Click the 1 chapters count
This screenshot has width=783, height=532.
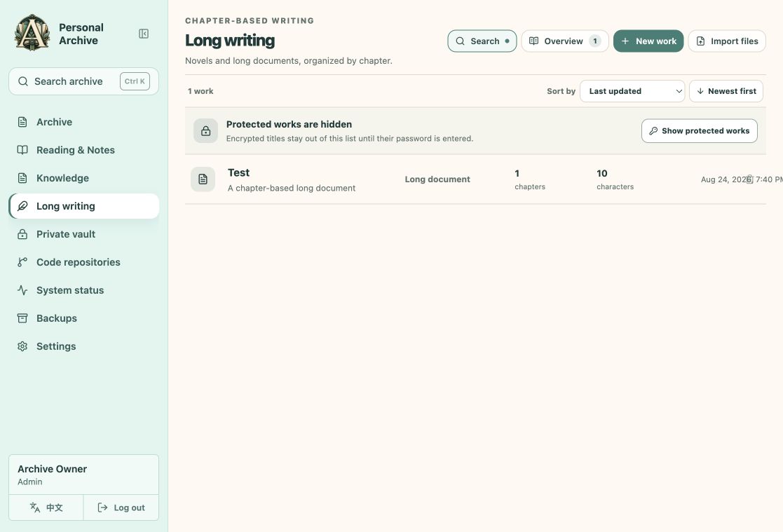click(530, 179)
